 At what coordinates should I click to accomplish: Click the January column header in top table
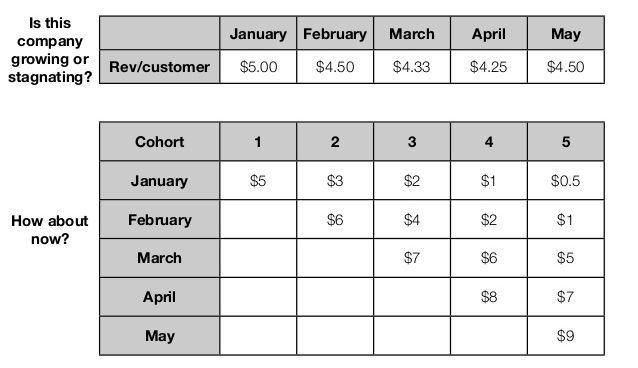coord(258,33)
